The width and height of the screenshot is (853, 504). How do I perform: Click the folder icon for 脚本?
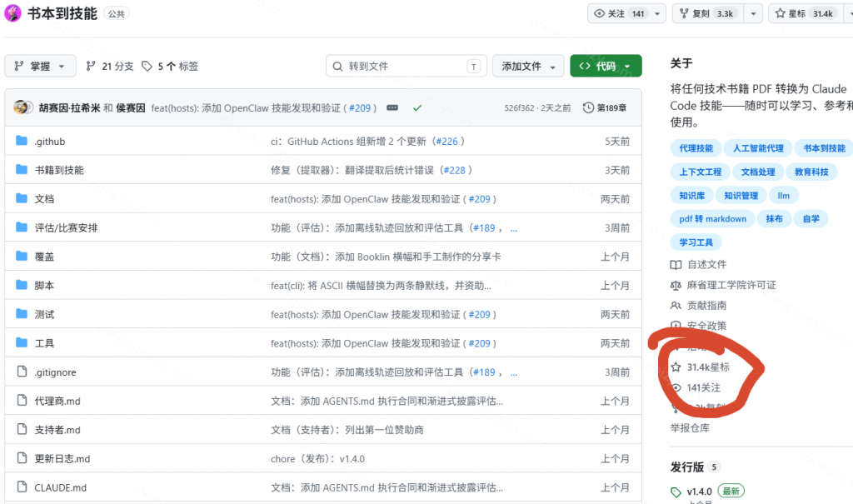coord(22,285)
